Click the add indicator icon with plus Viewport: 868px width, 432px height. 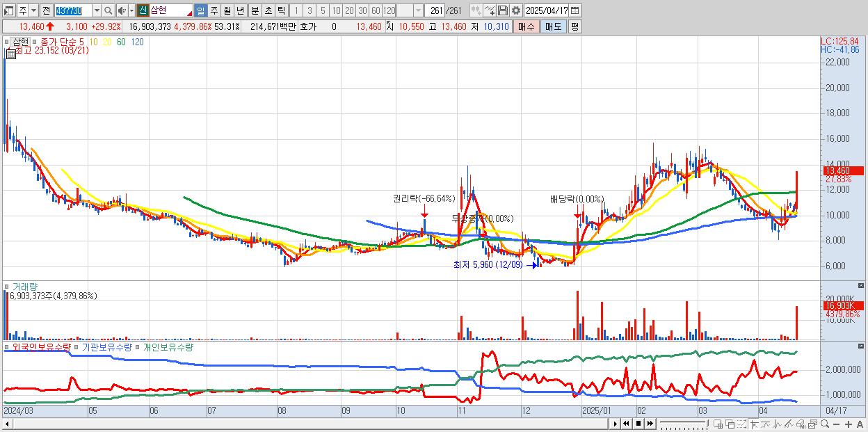[476, 10]
